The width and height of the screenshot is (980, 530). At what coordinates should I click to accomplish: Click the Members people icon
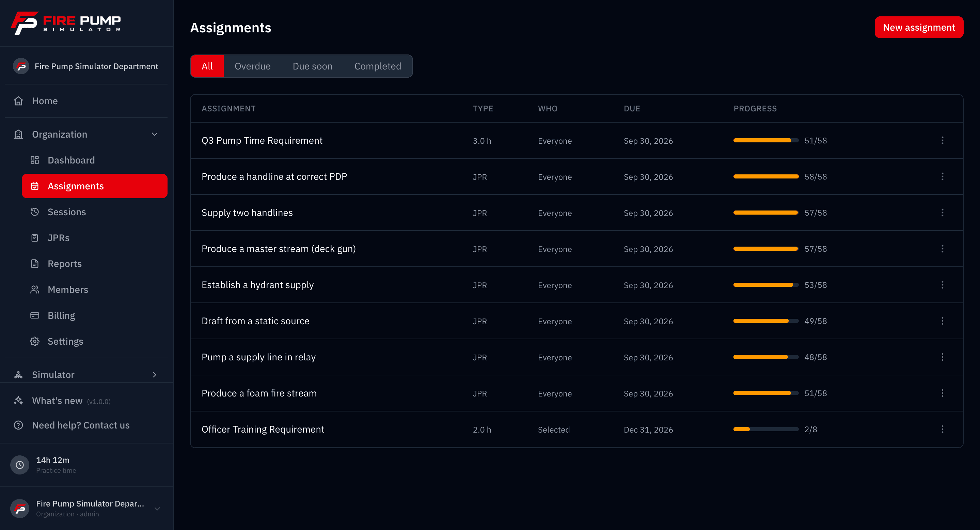coord(35,290)
